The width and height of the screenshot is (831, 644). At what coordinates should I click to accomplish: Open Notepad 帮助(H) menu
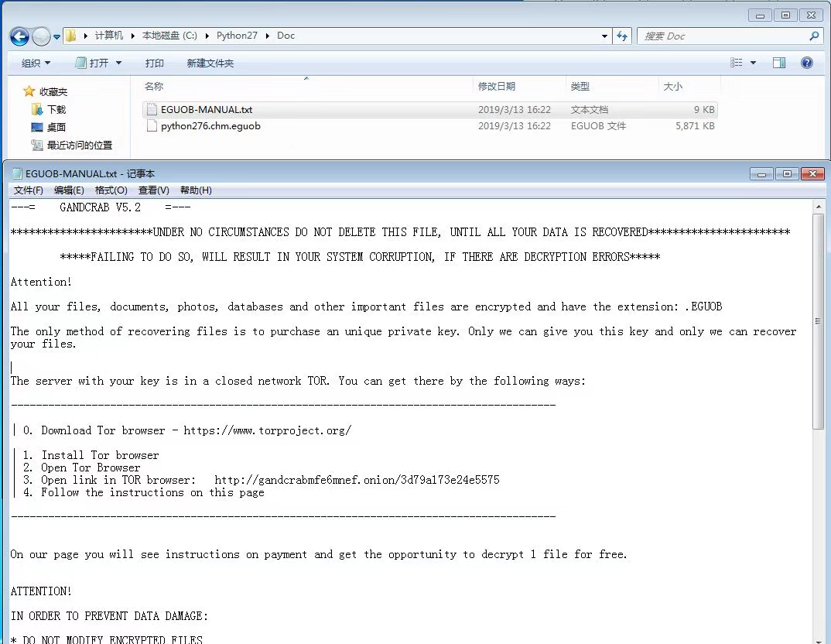coord(196,190)
